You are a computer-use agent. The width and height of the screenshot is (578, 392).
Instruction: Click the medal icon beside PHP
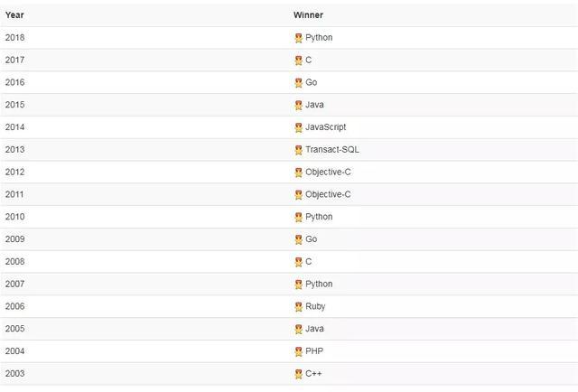299,351
